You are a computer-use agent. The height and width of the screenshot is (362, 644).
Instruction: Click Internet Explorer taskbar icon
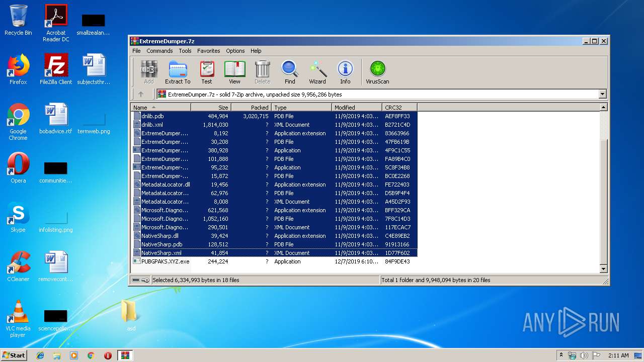point(40,355)
